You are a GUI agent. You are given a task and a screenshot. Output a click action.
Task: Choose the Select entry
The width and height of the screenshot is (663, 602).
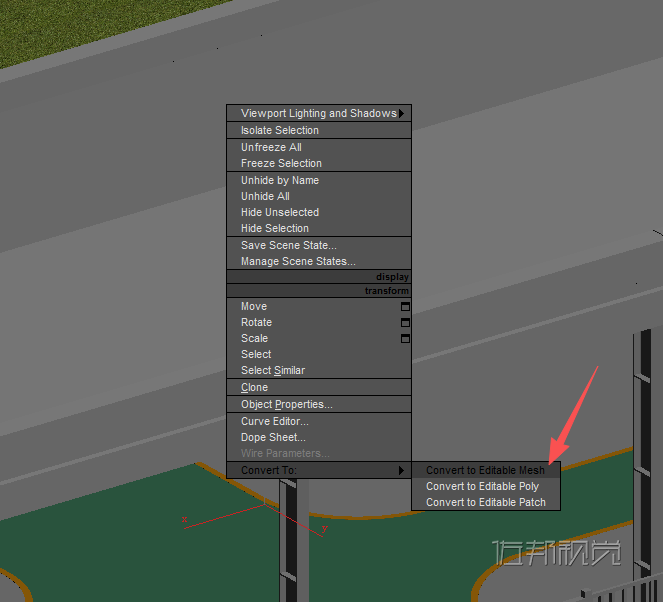(x=319, y=354)
